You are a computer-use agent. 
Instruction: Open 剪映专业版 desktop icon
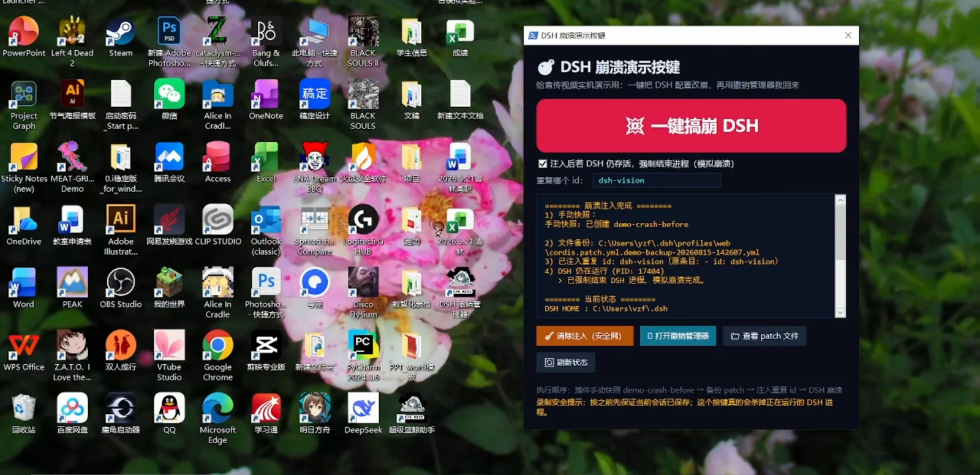click(x=266, y=351)
